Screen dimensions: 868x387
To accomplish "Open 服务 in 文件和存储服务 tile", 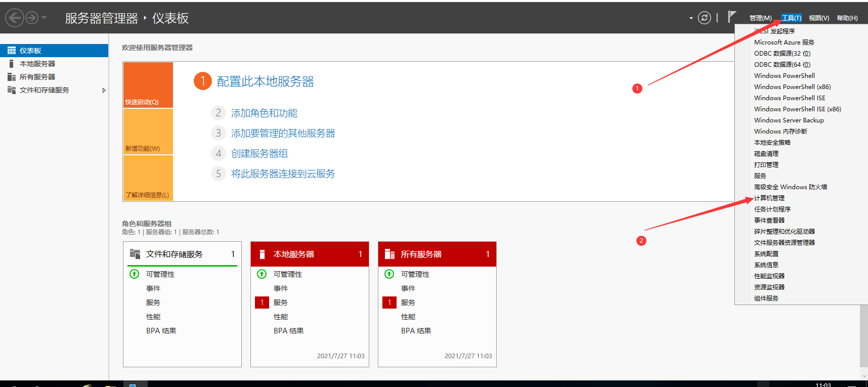I will click(153, 303).
